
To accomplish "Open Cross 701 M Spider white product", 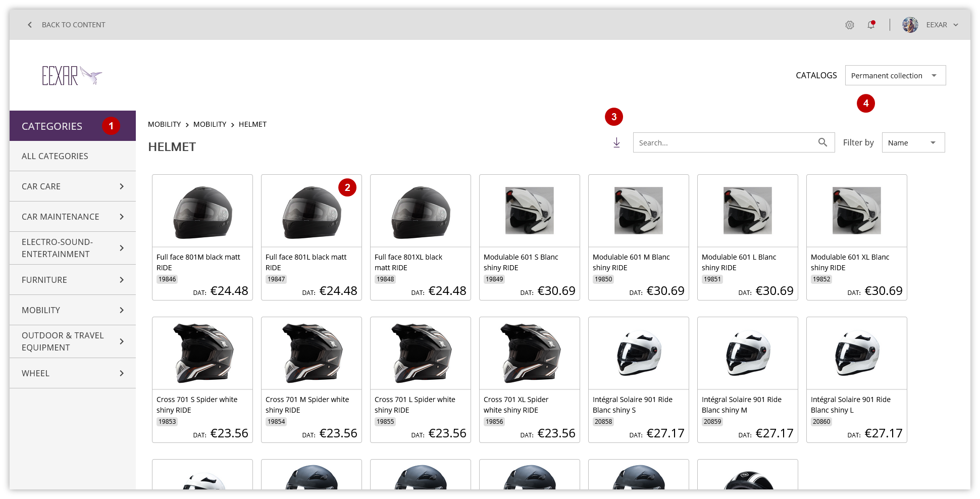I will 312,380.
